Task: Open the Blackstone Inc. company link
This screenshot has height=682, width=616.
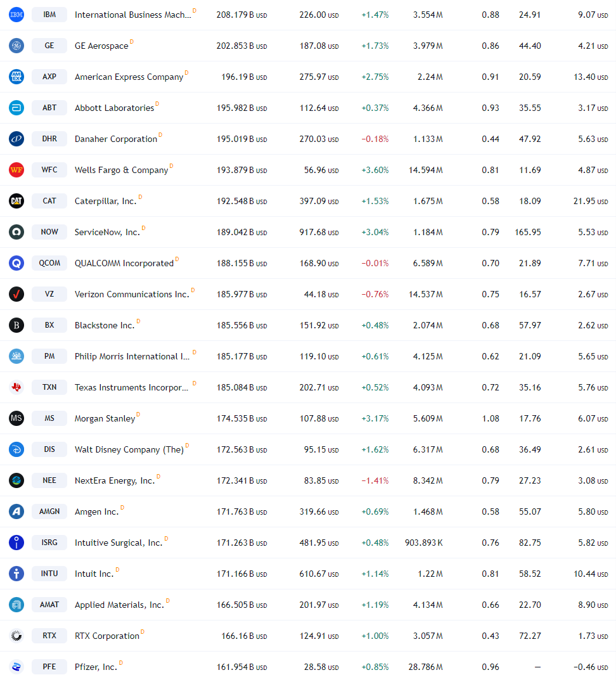Action: (105, 325)
